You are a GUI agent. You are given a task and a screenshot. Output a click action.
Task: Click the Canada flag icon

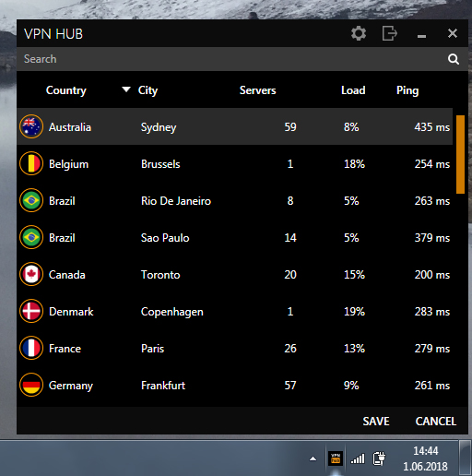[31, 274]
